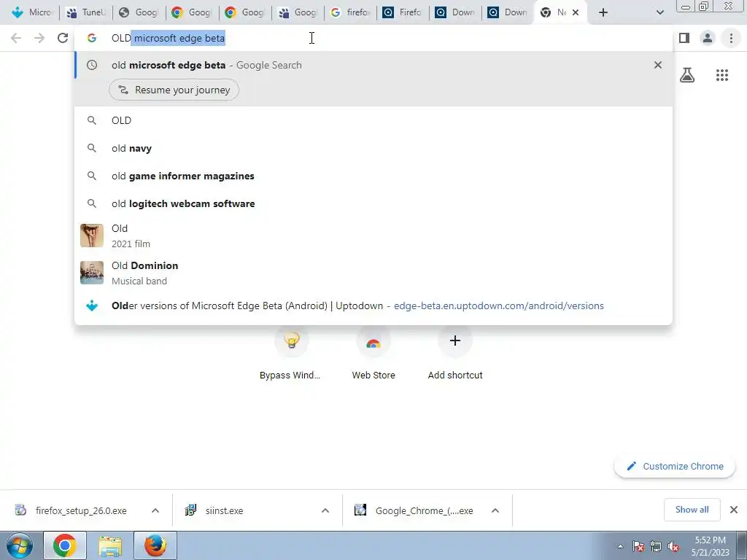Open the side panel icon
Image resolution: width=747 pixels, height=560 pixels.
684,38
